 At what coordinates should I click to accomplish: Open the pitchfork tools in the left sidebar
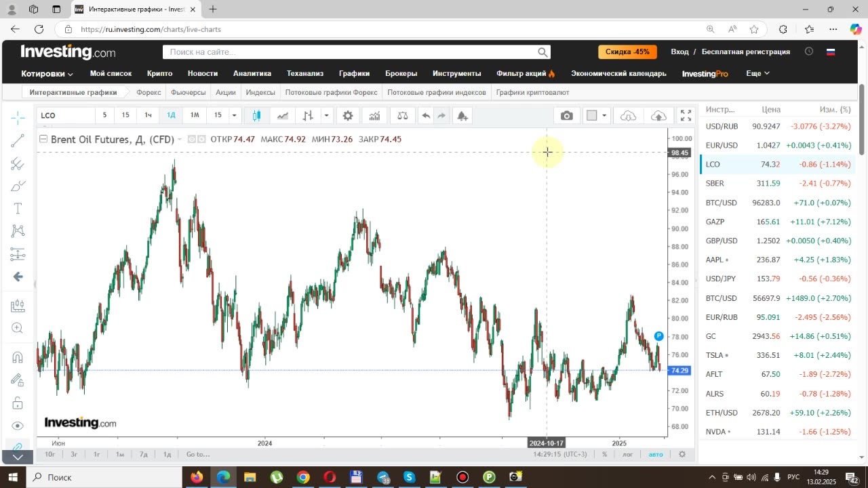tap(18, 163)
